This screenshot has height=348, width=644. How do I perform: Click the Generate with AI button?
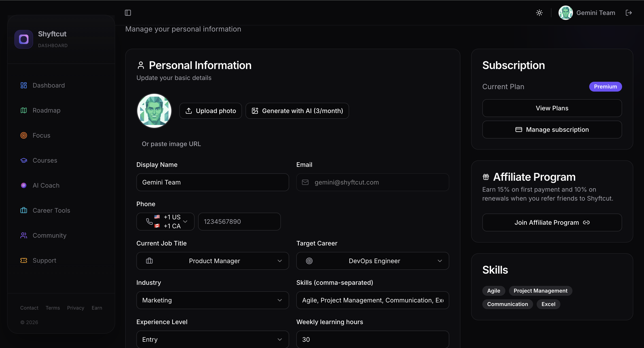(x=297, y=111)
